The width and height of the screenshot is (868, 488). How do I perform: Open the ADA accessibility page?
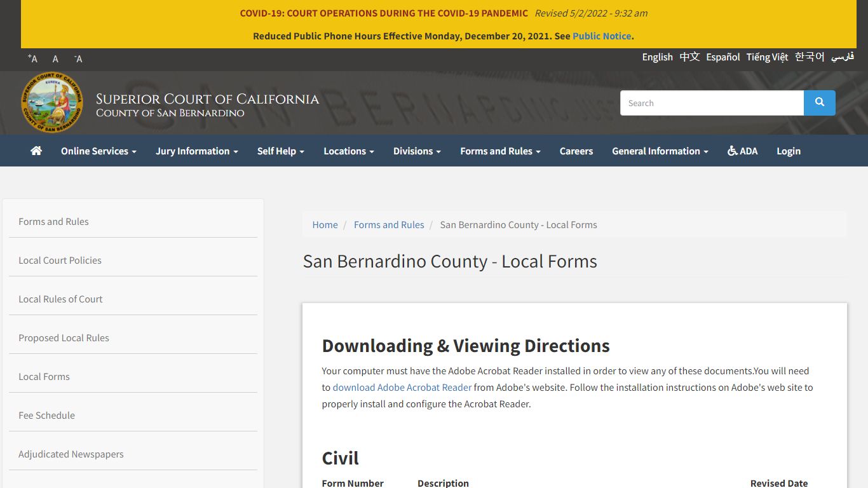[742, 151]
